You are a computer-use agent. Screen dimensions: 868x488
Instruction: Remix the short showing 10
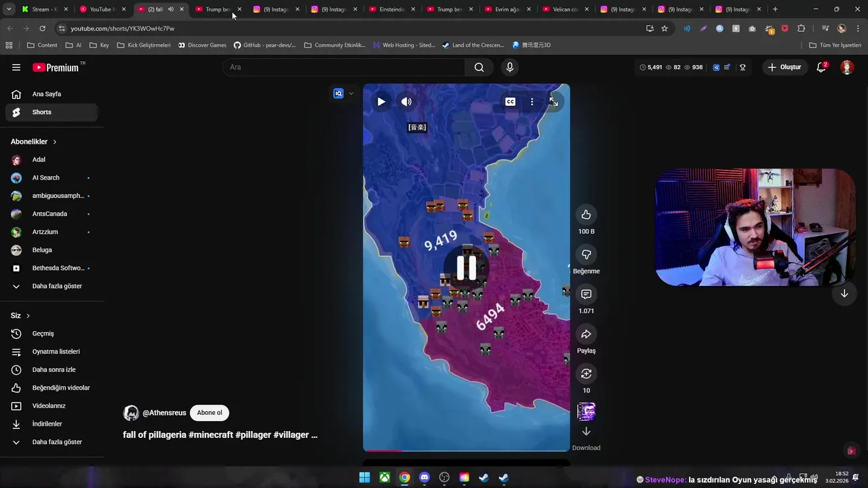click(x=586, y=373)
